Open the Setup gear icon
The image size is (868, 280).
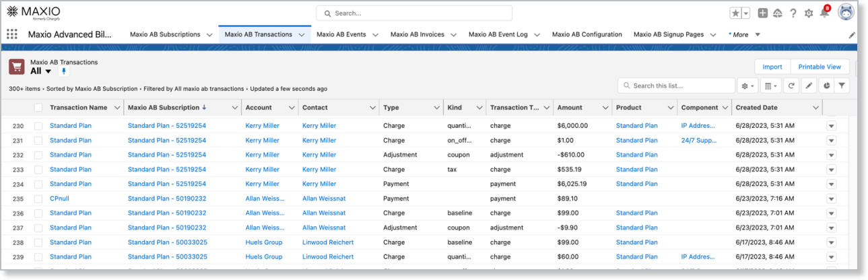coord(809,13)
